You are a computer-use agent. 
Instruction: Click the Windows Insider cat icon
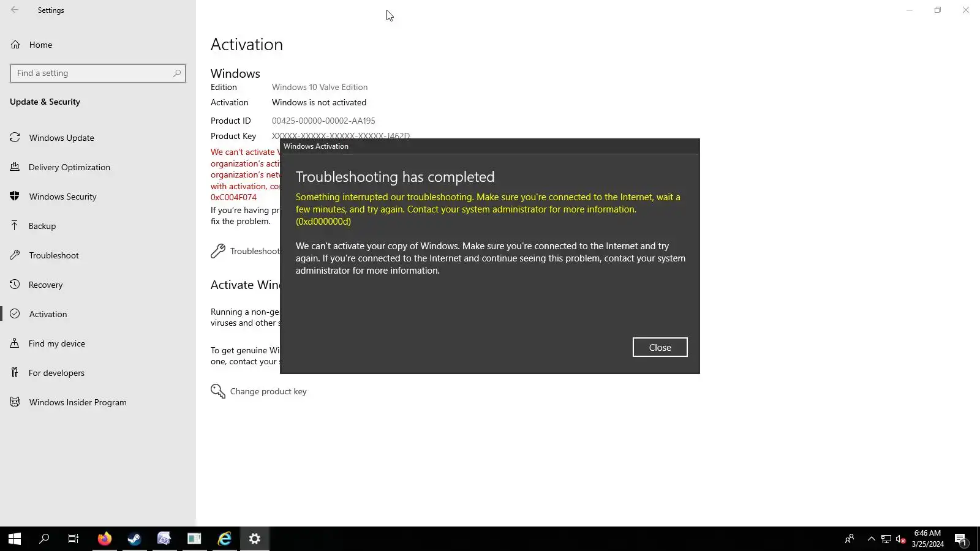click(15, 402)
